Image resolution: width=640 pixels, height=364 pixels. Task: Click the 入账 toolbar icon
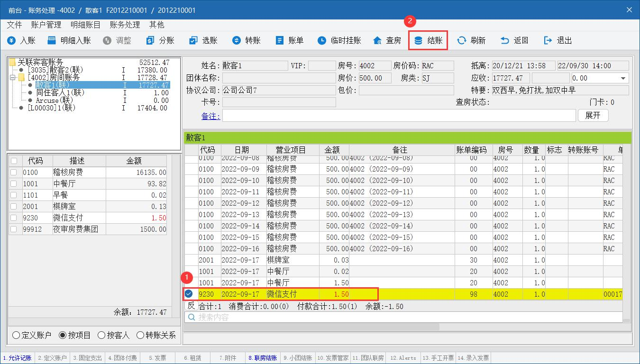[11, 41]
